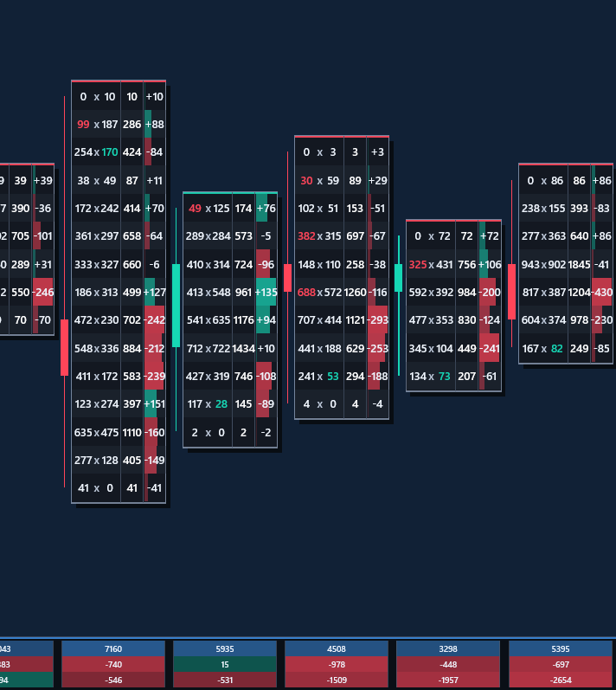Click red candle body left of 148 x 110 row

[x=287, y=278]
